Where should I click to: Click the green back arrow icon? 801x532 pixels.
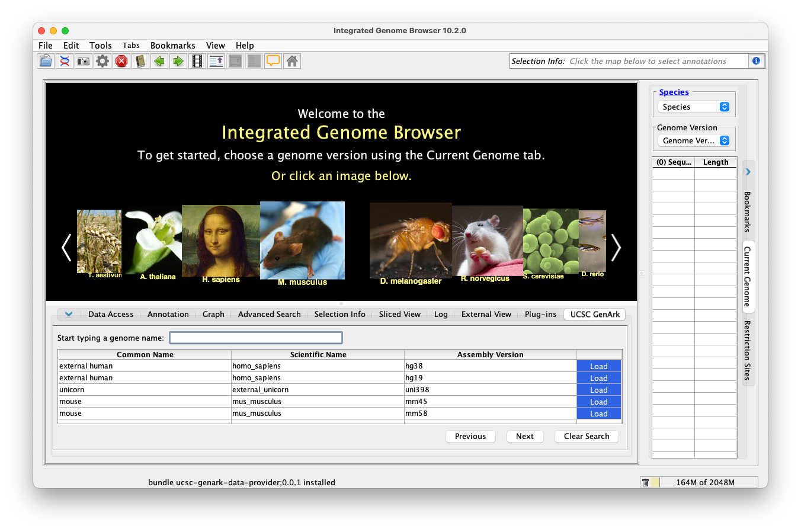[x=159, y=61]
